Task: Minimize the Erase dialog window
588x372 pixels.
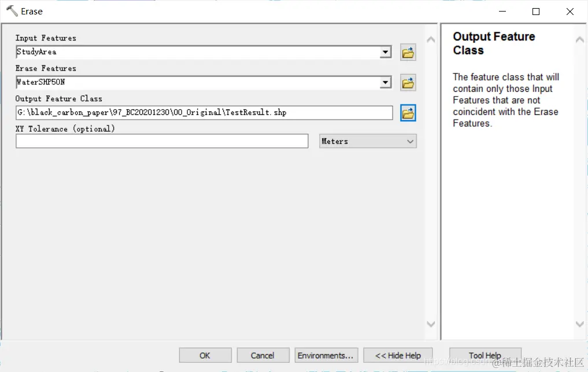Action: pos(502,11)
